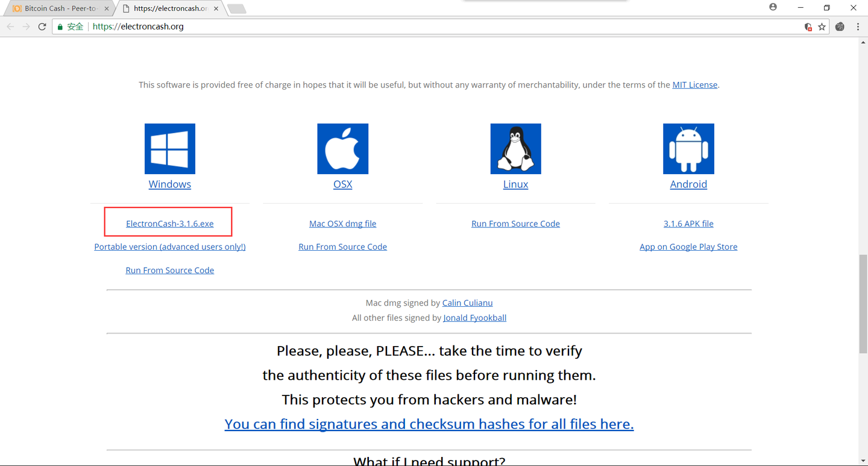Open Portable version (advanced users only!) link
This screenshot has width=868, height=466.
[170, 247]
